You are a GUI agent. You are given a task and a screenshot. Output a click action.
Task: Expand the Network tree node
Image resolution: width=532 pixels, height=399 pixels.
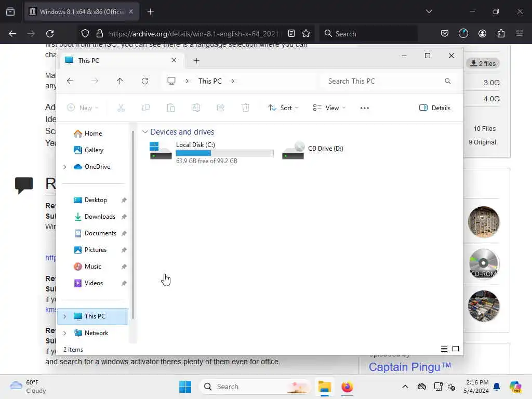click(64, 333)
